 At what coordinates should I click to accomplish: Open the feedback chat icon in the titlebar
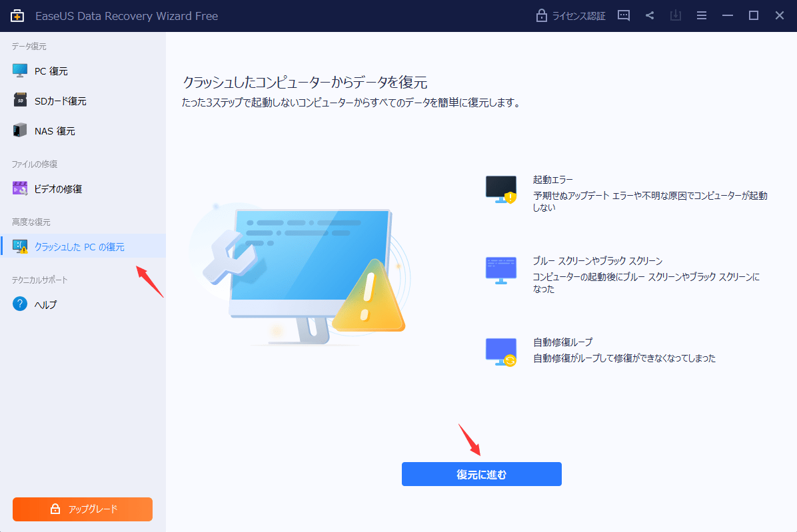pos(623,15)
